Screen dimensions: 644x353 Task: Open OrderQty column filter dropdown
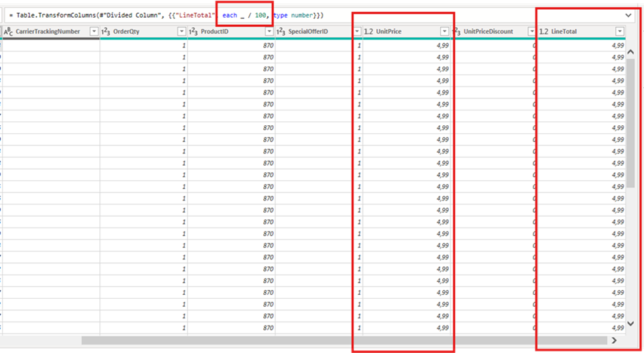click(182, 31)
